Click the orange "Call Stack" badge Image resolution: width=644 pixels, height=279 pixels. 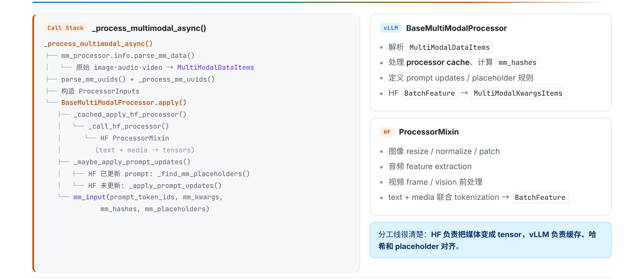click(65, 28)
